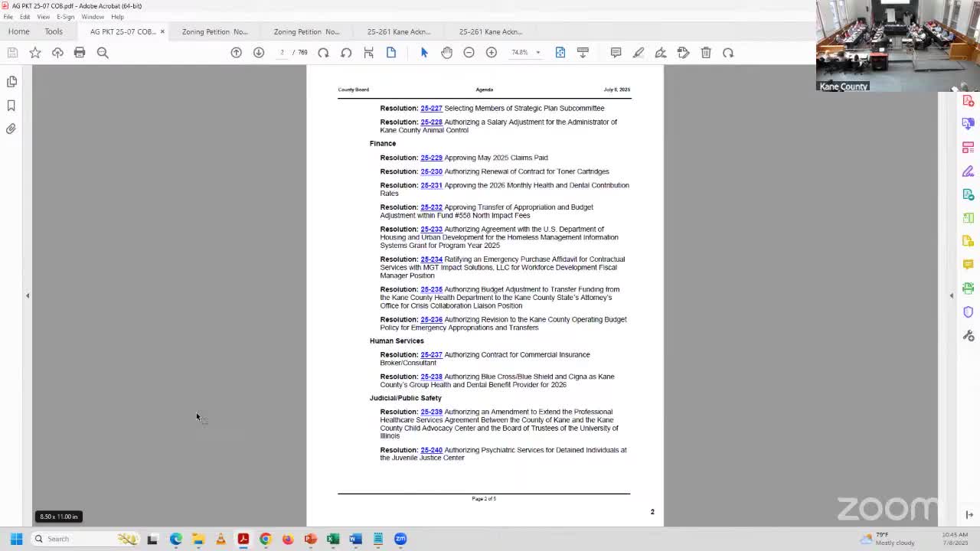Open the Organize Pages tool in right pane
The width and height of the screenshot is (980, 551).
(x=969, y=147)
